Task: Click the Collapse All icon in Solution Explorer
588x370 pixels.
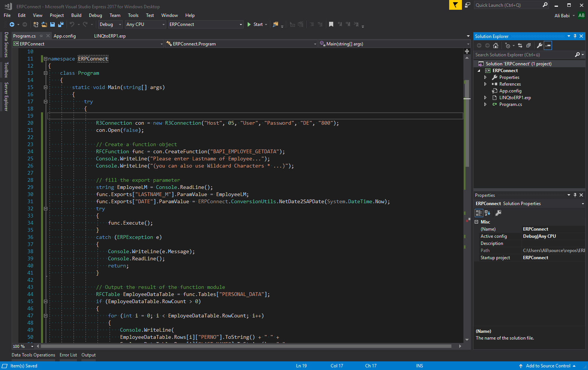Action: coord(528,45)
